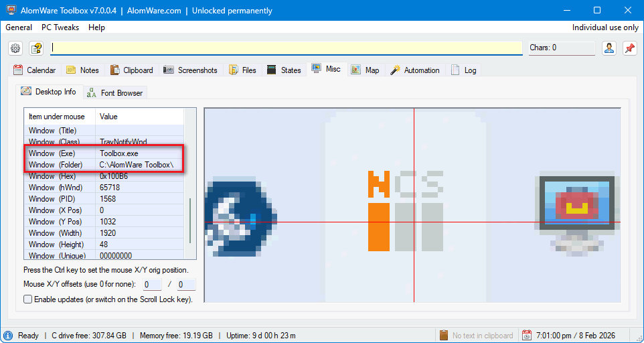The width and height of the screenshot is (644, 343).
Task: Click the desktop info list scrollbar
Action: click(190, 221)
